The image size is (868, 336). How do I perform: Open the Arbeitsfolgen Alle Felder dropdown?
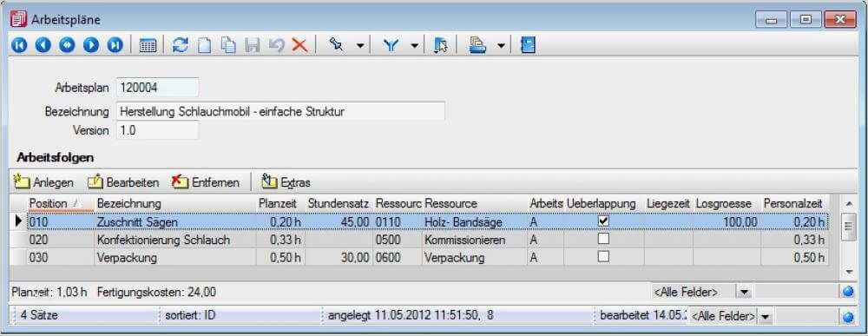[745, 292]
